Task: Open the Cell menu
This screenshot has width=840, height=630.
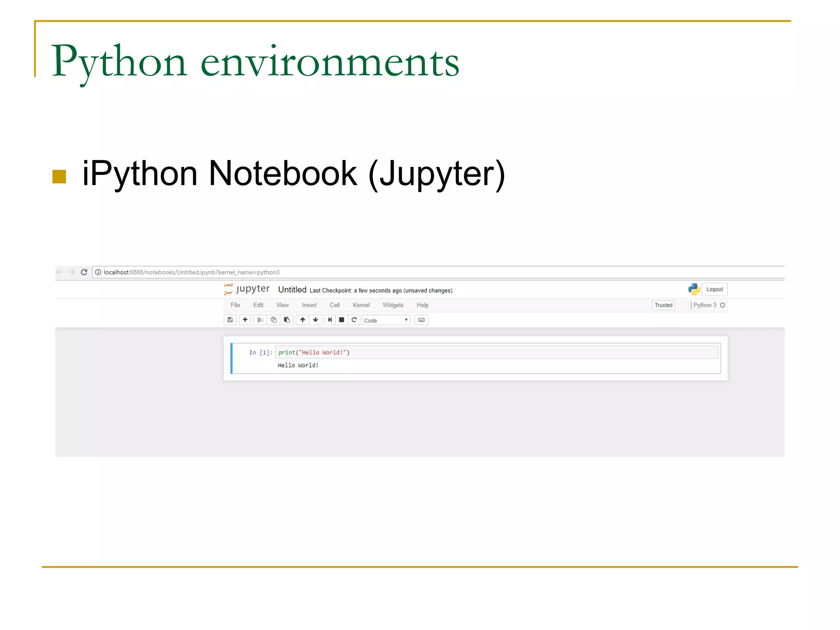Action: (x=335, y=305)
